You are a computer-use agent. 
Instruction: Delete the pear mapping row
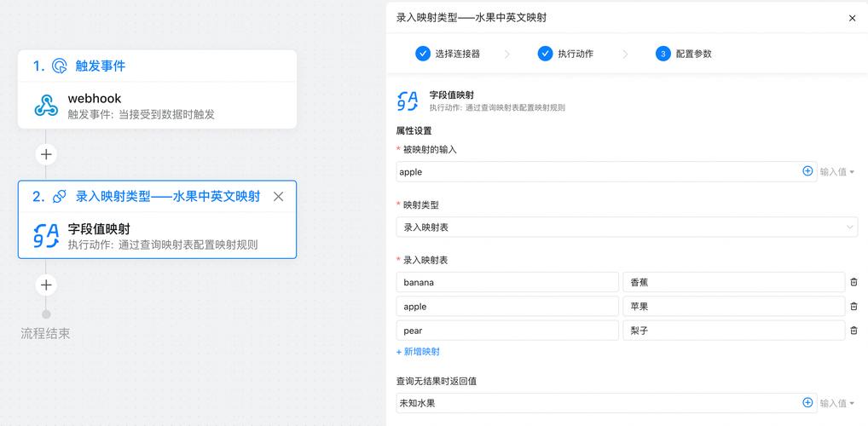854,331
